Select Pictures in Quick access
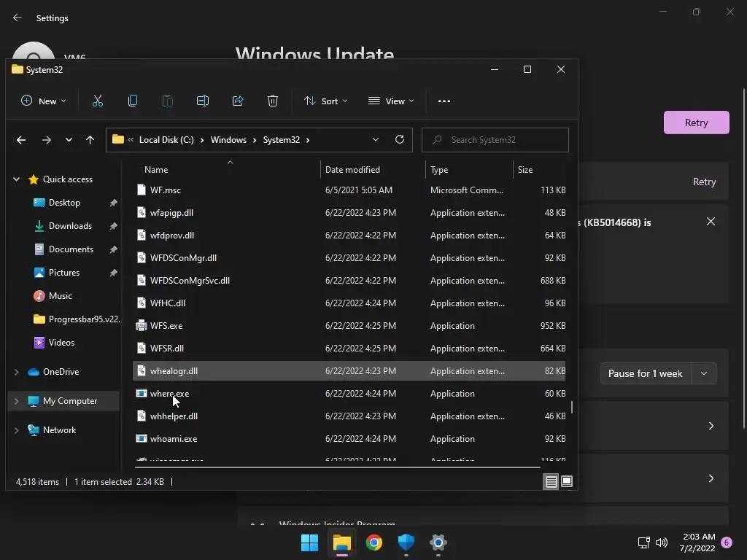The height and width of the screenshot is (560, 747). [x=64, y=273]
